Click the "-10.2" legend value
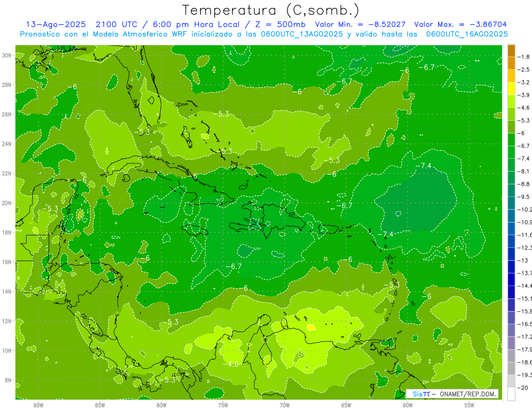This screenshot has width=532, height=411. point(524,210)
